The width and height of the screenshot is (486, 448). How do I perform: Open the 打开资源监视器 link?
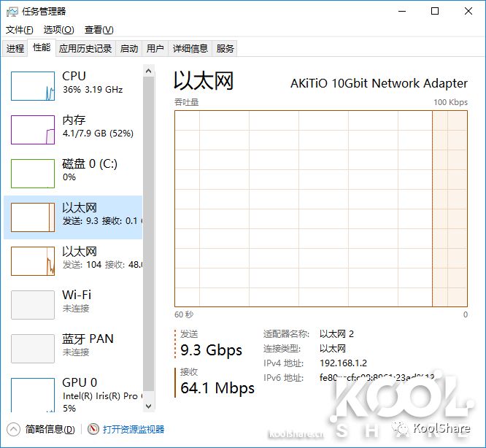coord(134,430)
